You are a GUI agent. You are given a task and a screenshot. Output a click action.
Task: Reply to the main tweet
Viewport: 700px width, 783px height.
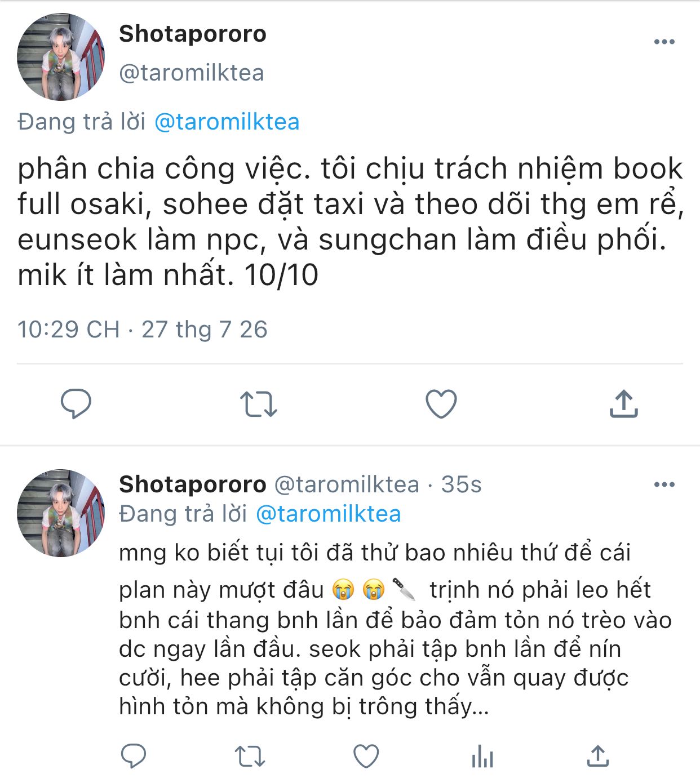click(x=76, y=403)
